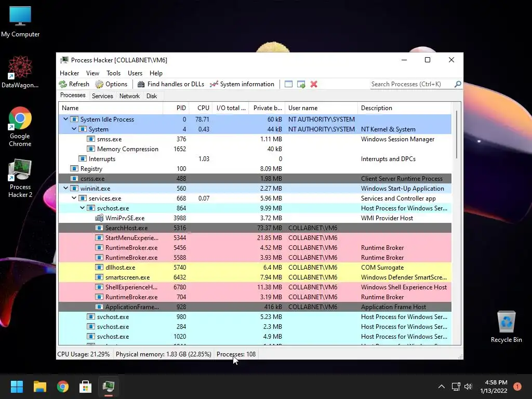
Task: Select the SearchHost.exe process icon
Action: point(99,228)
